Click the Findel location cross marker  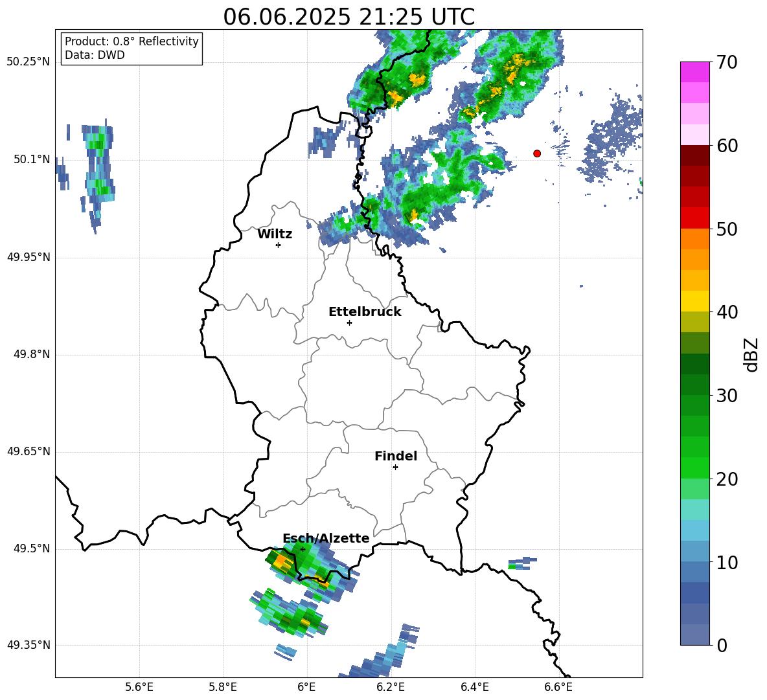(x=395, y=468)
